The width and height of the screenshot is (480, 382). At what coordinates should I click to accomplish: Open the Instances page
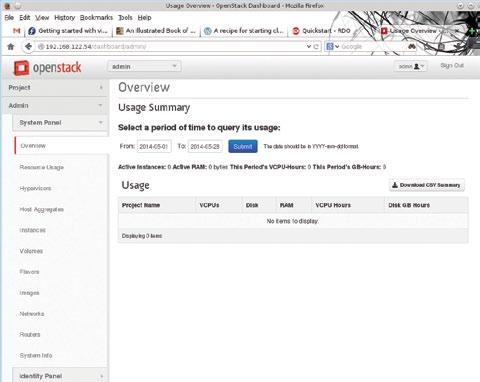point(33,230)
